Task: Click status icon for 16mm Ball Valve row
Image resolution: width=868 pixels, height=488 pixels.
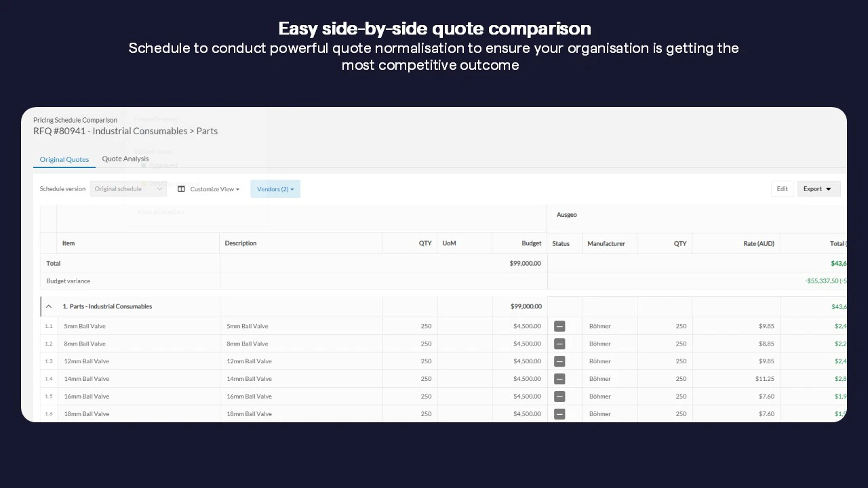Action: 559,396
